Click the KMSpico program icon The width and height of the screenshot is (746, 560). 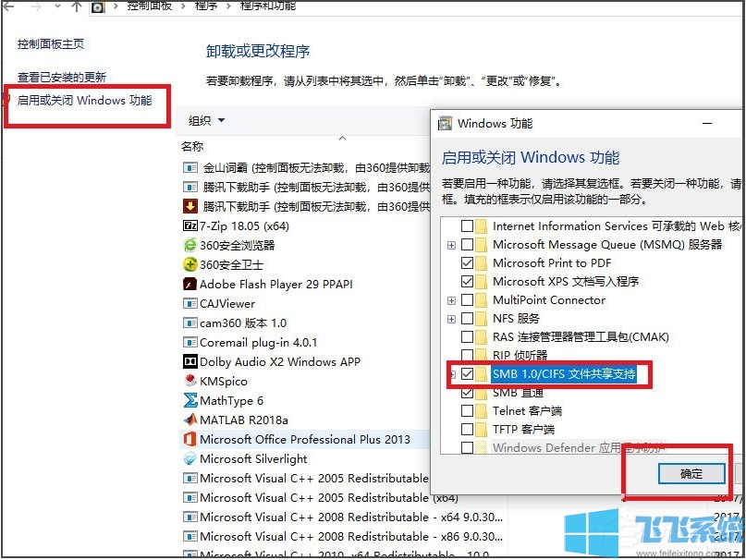tap(192, 381)
